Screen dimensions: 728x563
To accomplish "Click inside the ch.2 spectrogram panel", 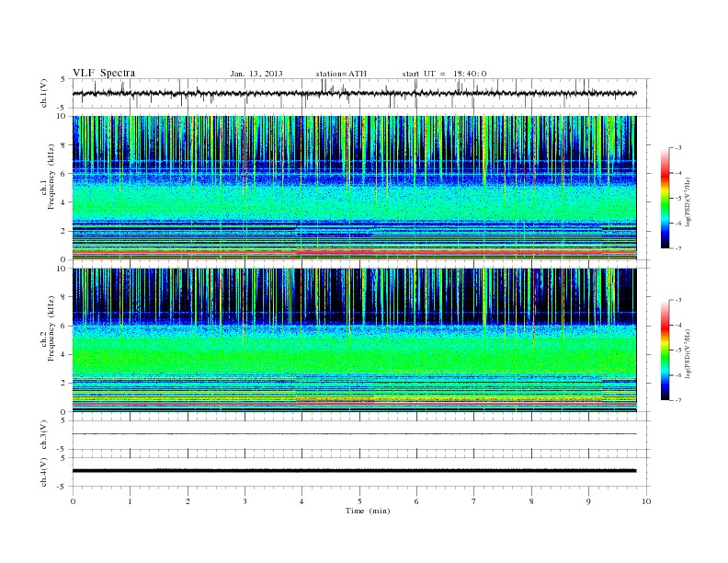I will pyautogui.click(x=354, y=339).
